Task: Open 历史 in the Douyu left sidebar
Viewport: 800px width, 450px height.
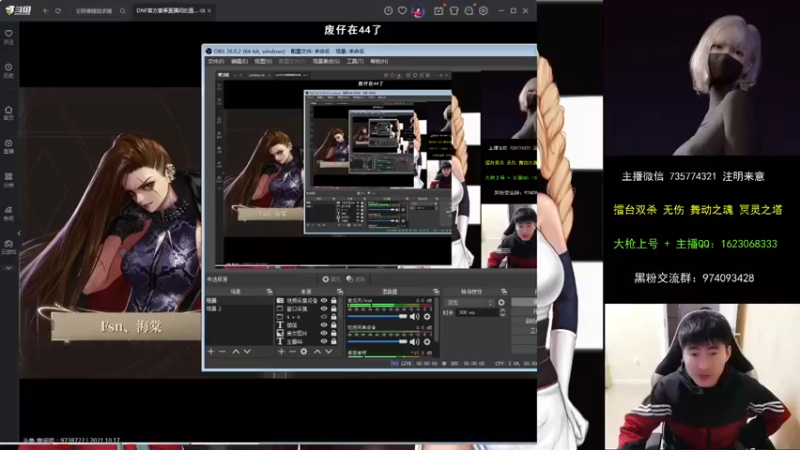Action: [x=9, y=70]
